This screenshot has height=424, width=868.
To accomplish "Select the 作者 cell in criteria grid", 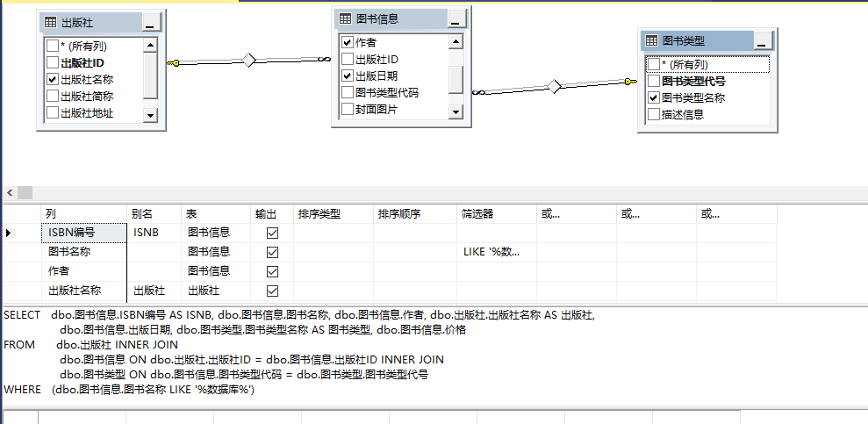I will [84, 272].
